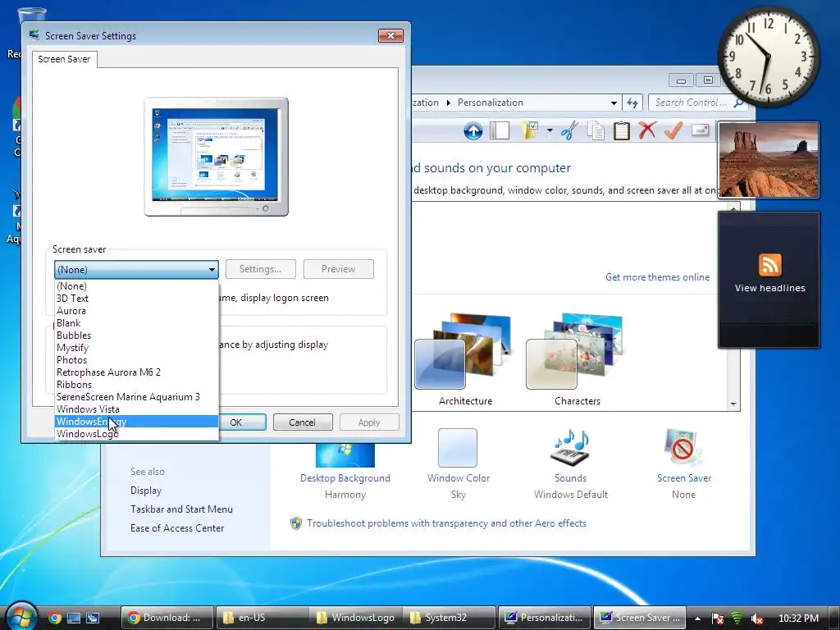Open the Window Color Sky icon
The height and width of the screenshot is (630, 840).
pos(458,448)
